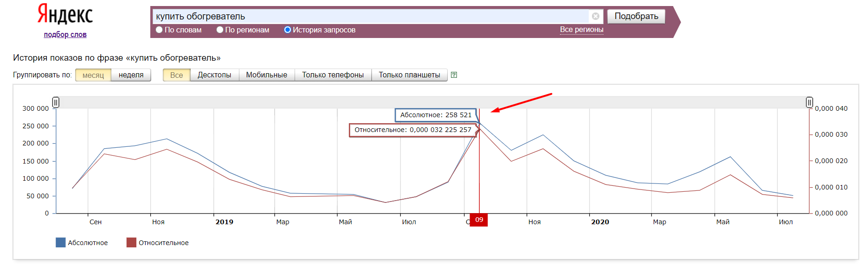Click the '150 000' left axis value
This screenshot has height=271, width=868.
pos(35,161)
